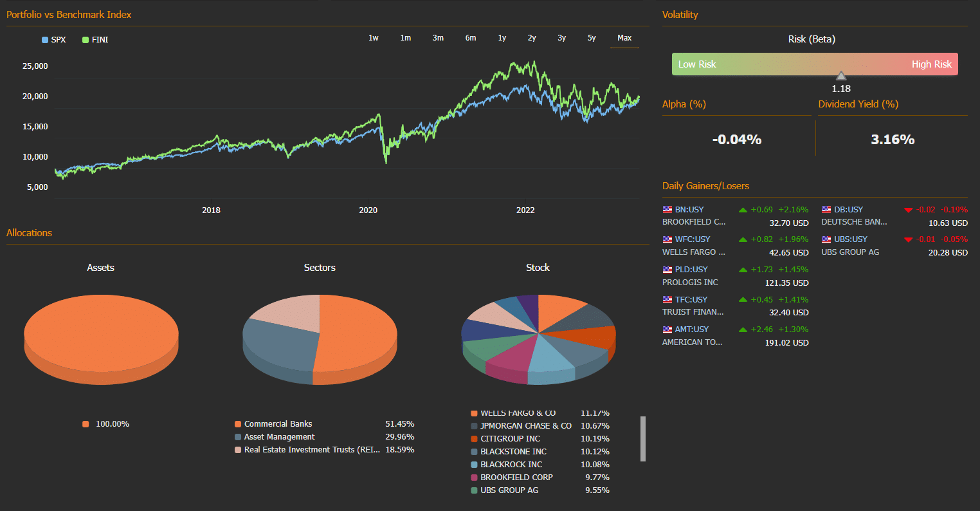This screenshot has height=511, width=980.
Task: Click the 121.35 USD price
Action: pos(787,283)
